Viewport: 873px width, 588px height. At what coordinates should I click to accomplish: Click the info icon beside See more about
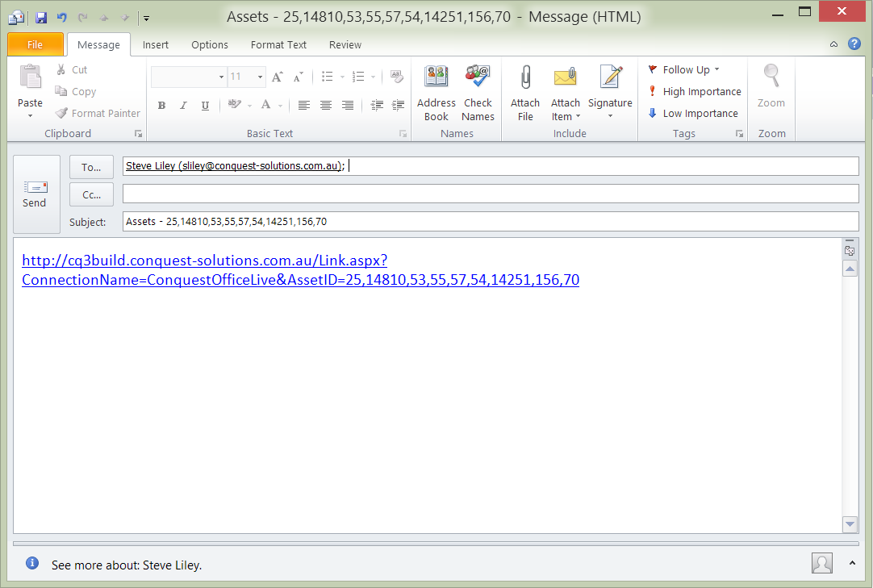[32, 563]
